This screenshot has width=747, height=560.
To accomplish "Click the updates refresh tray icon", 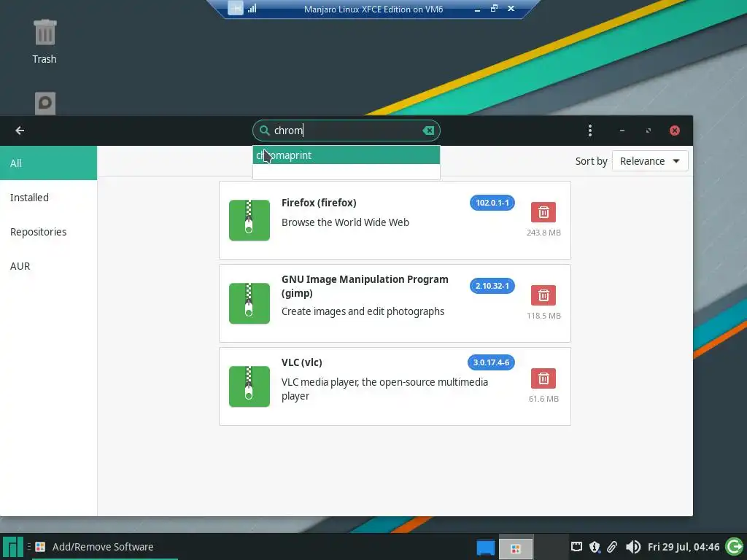I will tap(734, 547).
